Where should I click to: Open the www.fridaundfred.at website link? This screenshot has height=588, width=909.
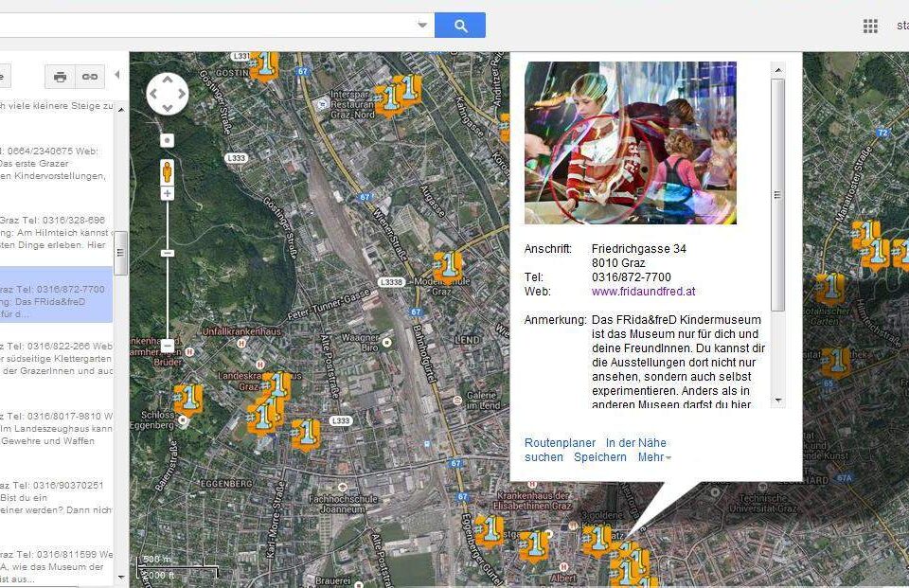coord(643,292)
